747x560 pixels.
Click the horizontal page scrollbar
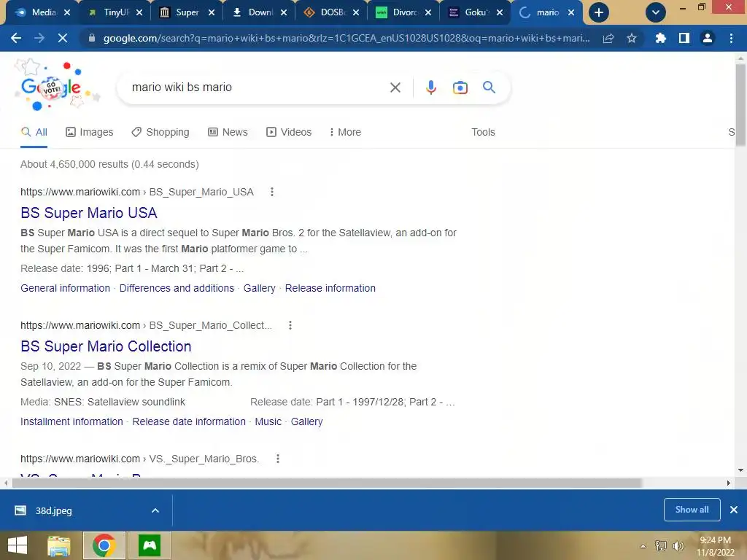pos(327,483)
